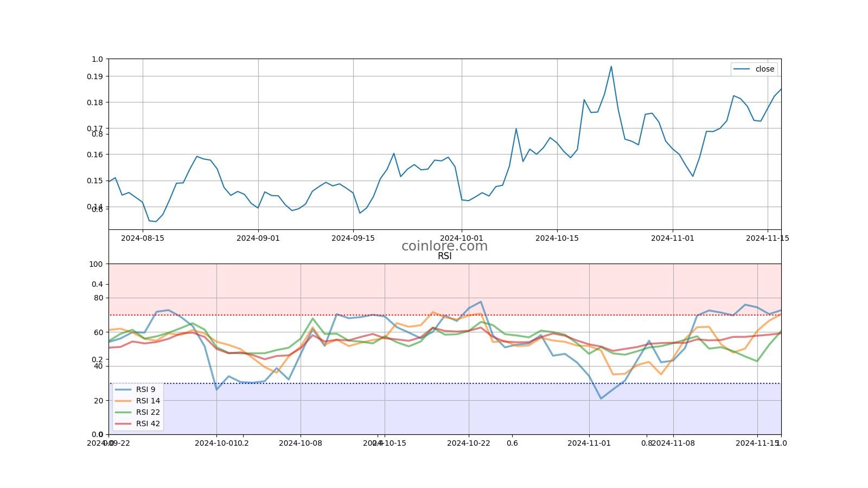
Task: Click the blue line sample beside 'close'
Action: pos(742,69)
